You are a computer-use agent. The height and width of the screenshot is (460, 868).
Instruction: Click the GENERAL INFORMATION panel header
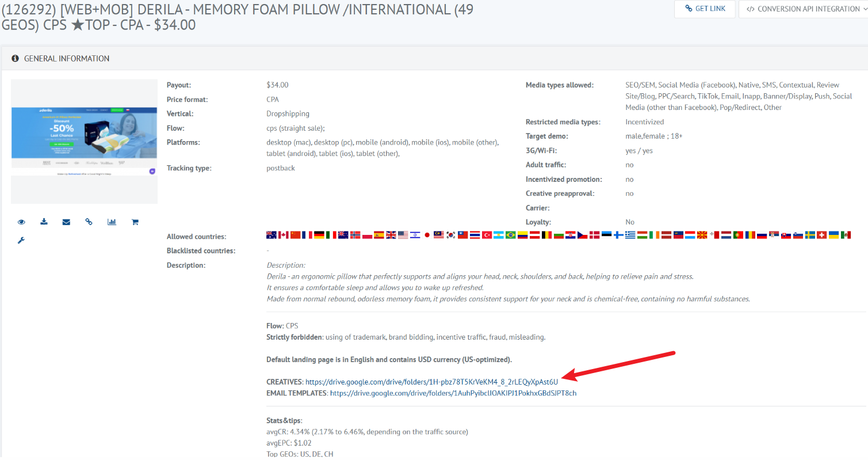(67, 59)
